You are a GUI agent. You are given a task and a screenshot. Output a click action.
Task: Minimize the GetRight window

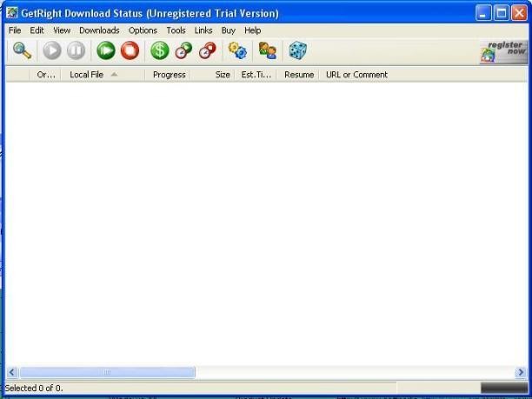click(x=482, y=13)
